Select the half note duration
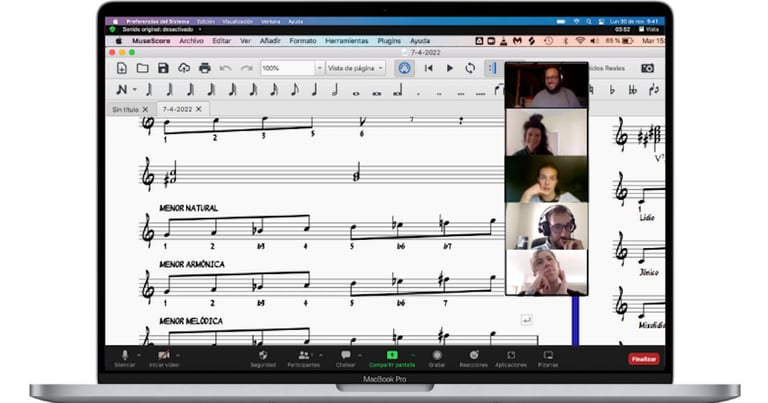This screenshot has height=403, width=768. click(x=336, y=89)
